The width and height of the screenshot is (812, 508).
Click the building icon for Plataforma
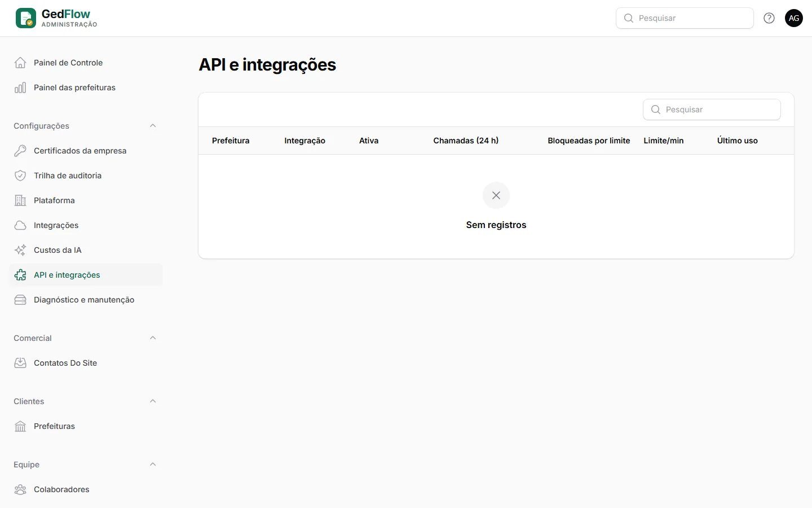20,200
